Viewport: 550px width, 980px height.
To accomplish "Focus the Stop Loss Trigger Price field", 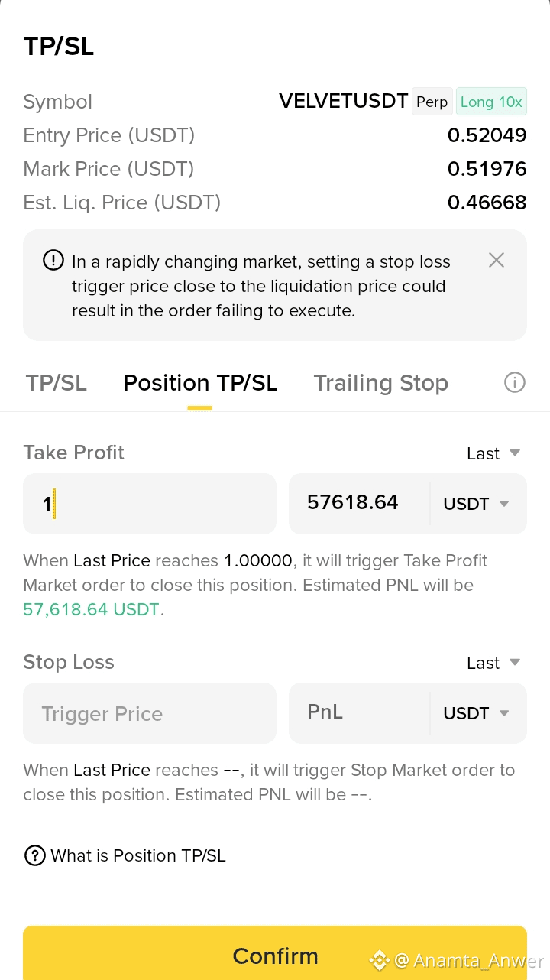I will pos(150,713).
